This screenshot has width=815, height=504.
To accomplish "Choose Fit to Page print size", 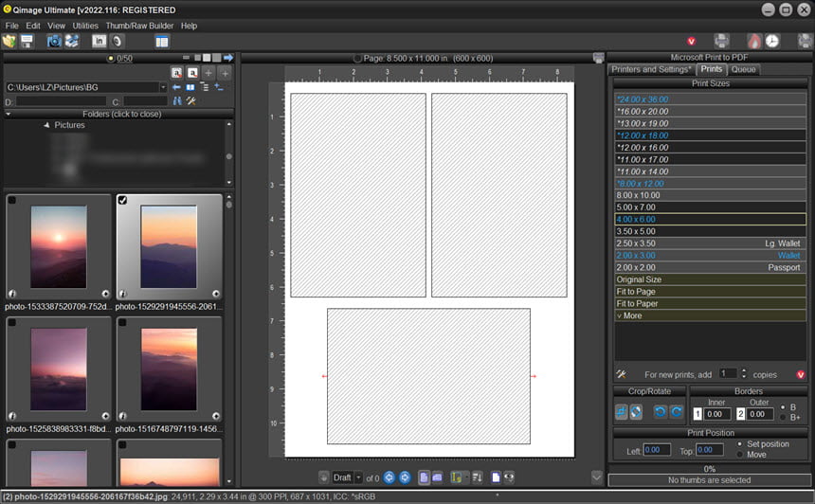I will tap(710, 292).
